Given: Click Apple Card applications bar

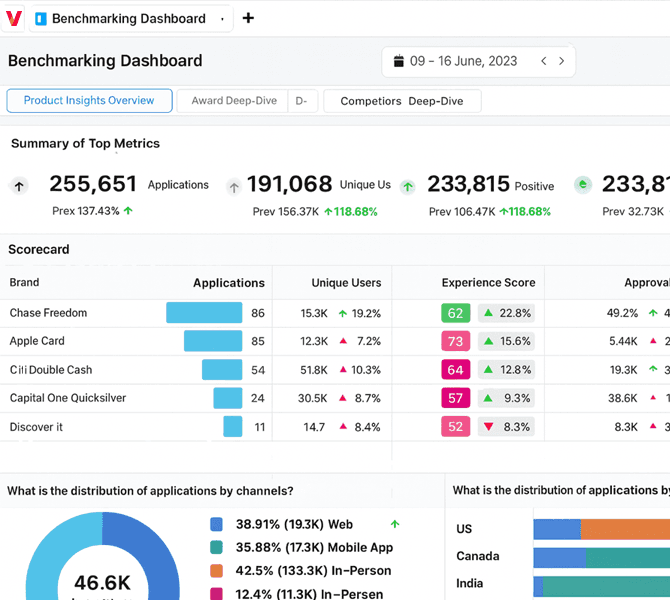Looking at the screenshot, I should point(213,341).
